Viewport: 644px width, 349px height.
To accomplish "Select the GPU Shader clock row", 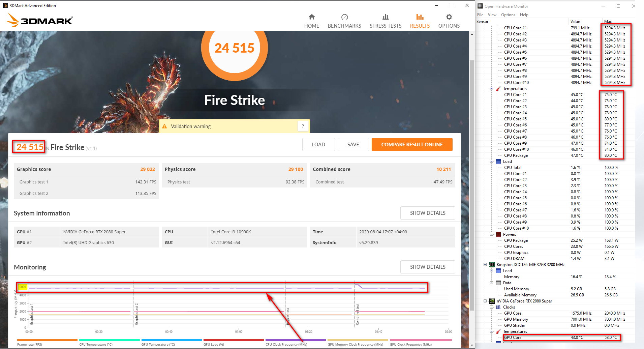I will pos(556,325).
